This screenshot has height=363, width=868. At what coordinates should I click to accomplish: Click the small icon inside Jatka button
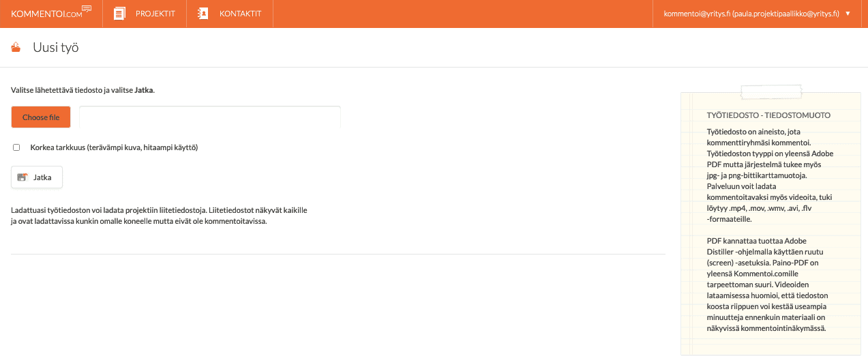pyautogui.click(x=23, y=177)
